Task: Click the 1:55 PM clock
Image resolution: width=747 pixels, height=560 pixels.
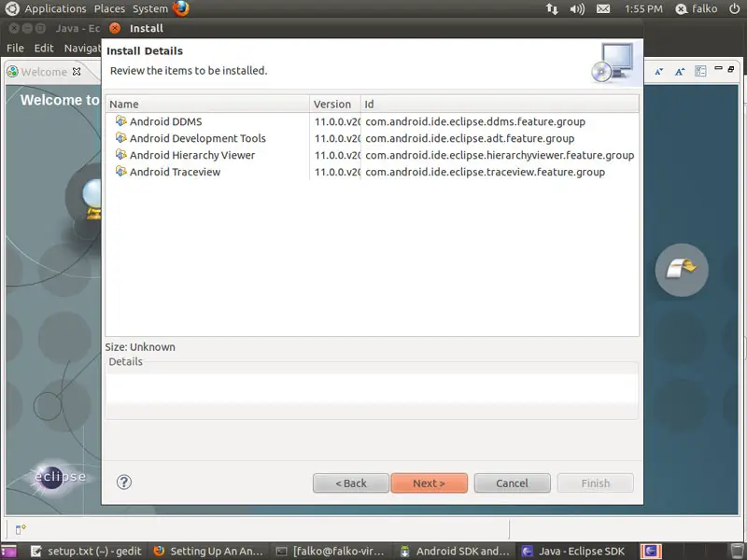Action: pos(643,8)
